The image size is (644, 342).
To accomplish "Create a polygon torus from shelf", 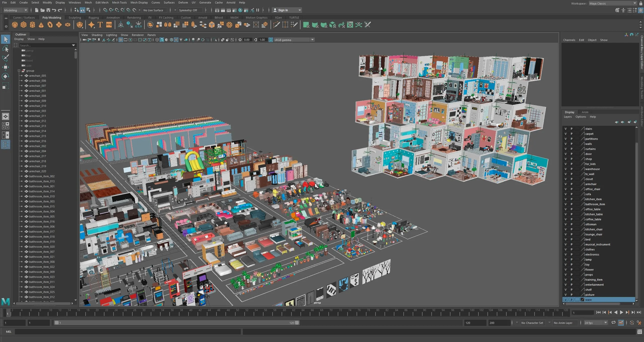I will click(x=50, y=25).
